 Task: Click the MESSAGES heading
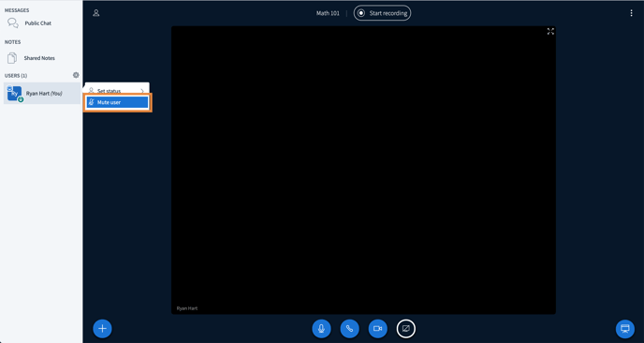[17, 10]
